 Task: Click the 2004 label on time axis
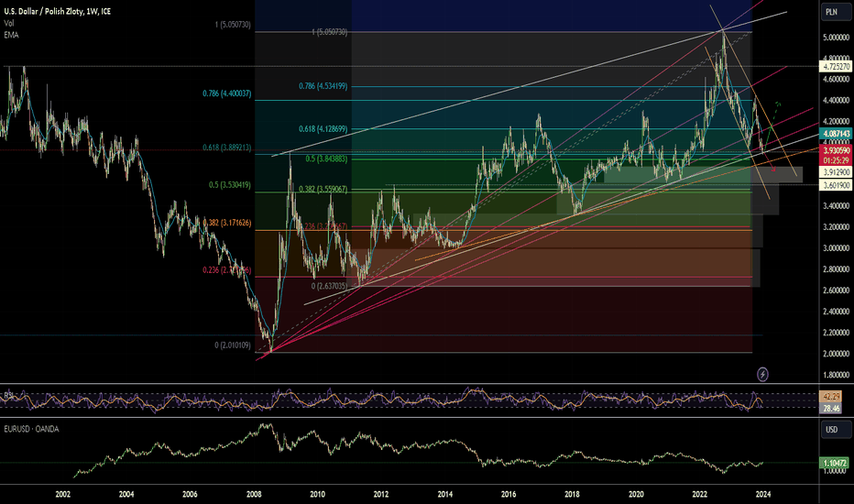126,495
